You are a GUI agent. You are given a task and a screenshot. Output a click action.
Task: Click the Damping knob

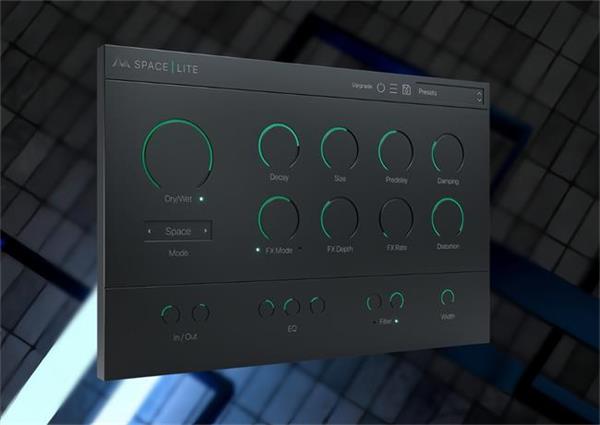click(x=448, y=153)
